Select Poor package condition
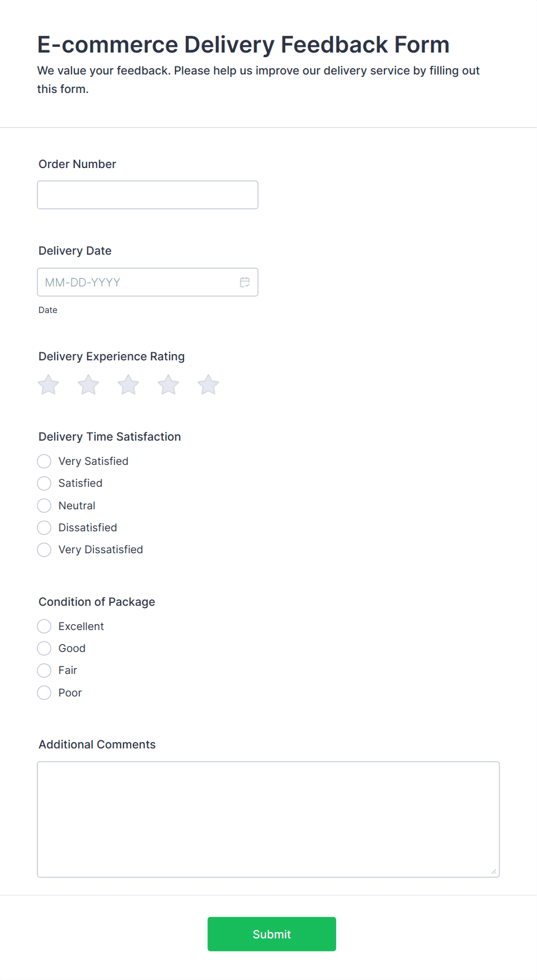This screenshot has width=537, height=980. pos(44,693)
